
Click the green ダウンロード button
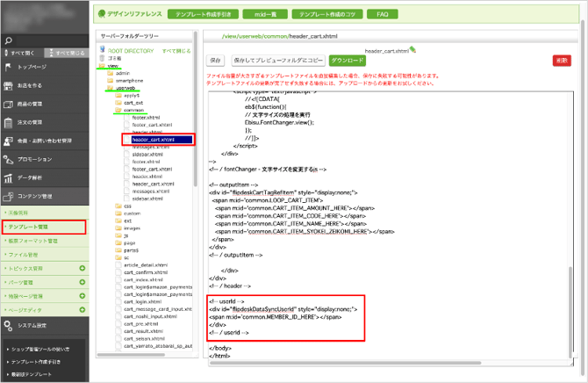coord(348,61)
